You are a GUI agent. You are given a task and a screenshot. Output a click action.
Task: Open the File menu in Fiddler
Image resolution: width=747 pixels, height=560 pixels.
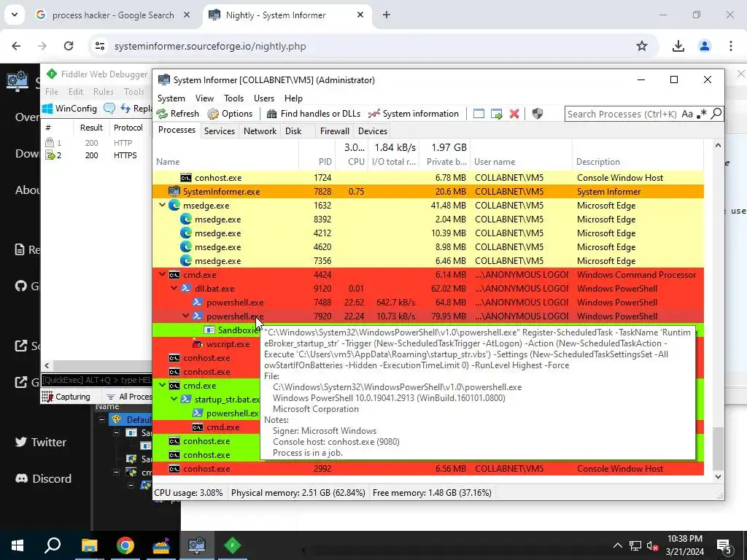pos(52,92)
